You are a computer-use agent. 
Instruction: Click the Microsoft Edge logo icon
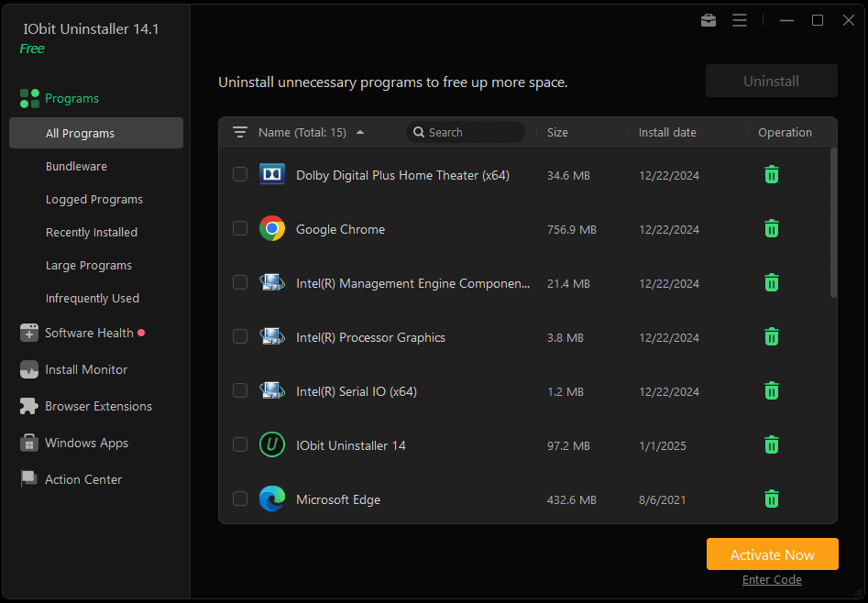[272, 499]
